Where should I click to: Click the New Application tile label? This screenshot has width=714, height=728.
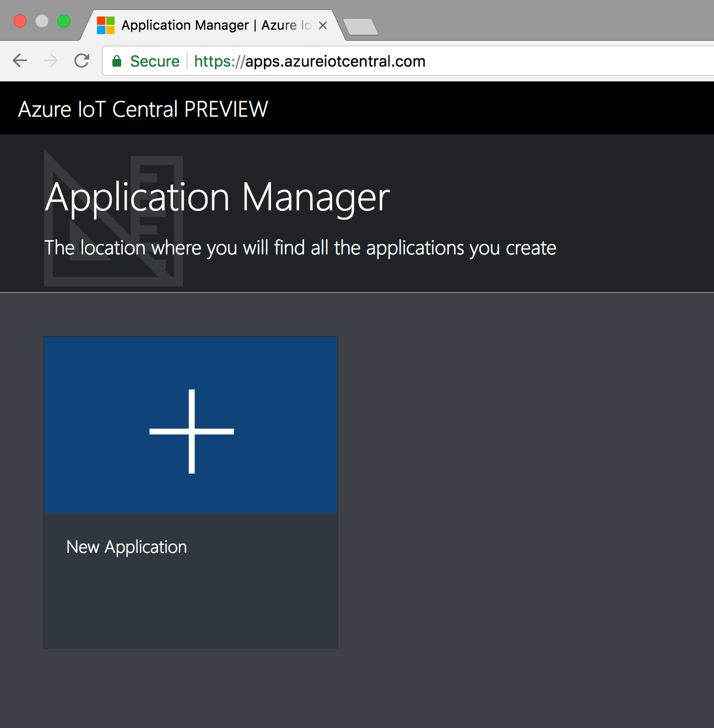click(x=127, y=547)
